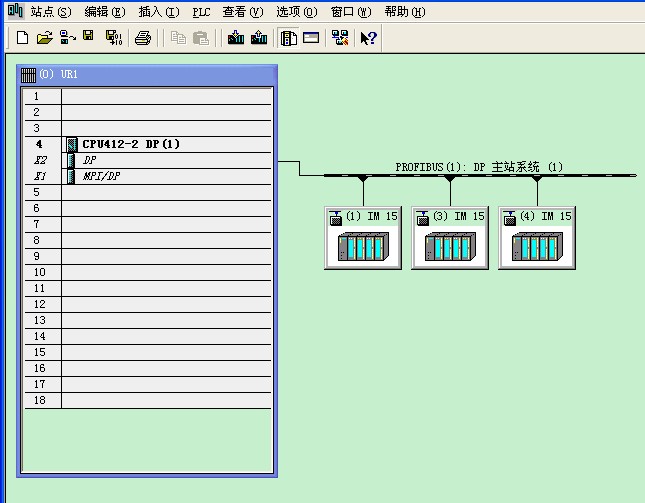Open the 帮助(H) menu
This screenshot has width=645, height=503.
404,12
